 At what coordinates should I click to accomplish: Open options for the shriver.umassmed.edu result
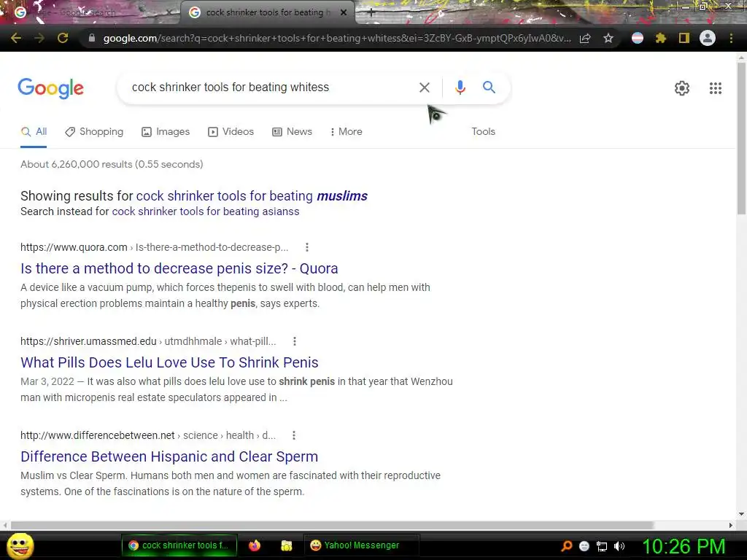pyautogui.click(x=295, y=341)
